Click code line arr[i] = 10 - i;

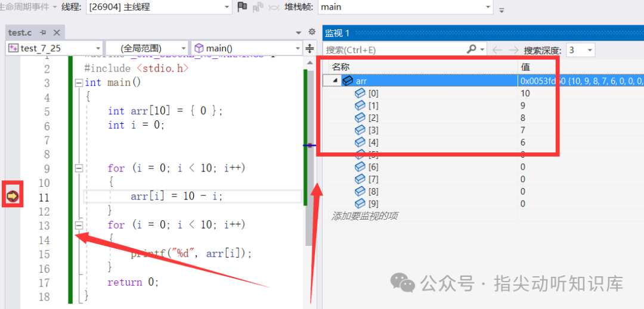[177, 196]
